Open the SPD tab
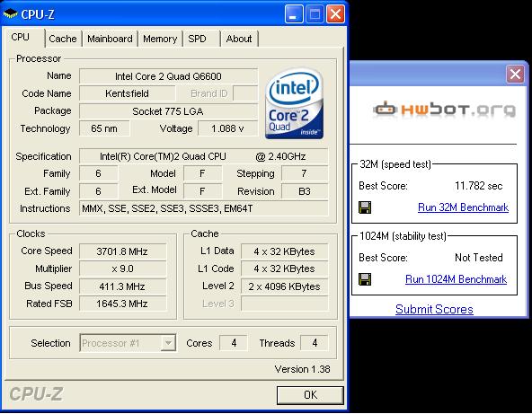This screenshot has width=532, height=414. pyautogui.click(x=201, y=39)
